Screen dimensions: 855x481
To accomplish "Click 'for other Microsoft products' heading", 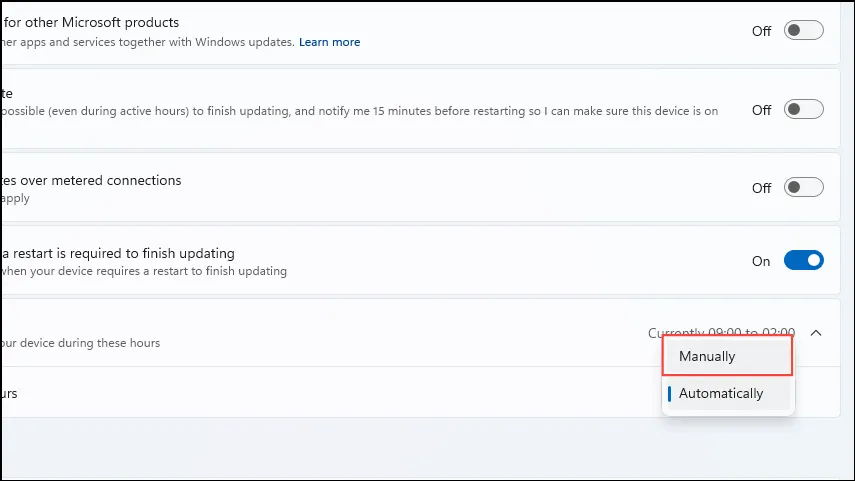I will pyautogui.click(x=91, y=22).
